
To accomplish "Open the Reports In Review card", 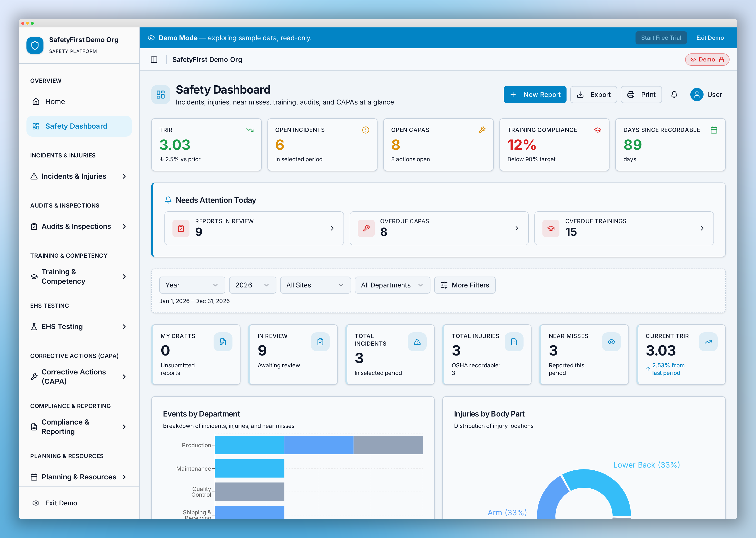I will pos(254,229).
